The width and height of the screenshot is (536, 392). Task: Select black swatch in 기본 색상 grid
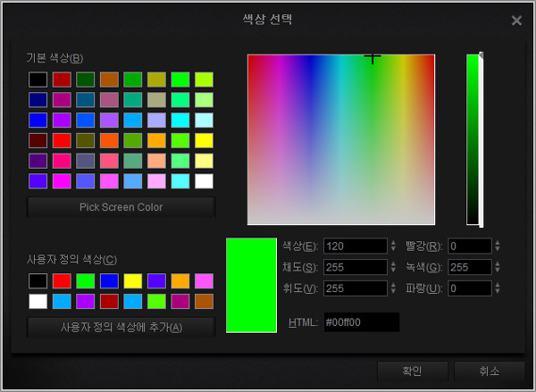click(x=38, y=79)
